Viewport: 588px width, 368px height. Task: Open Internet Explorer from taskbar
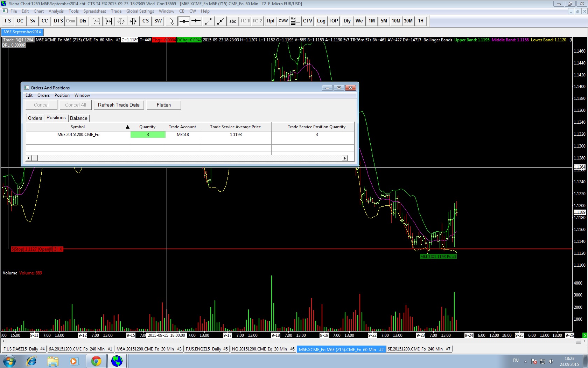pos(31,361)
